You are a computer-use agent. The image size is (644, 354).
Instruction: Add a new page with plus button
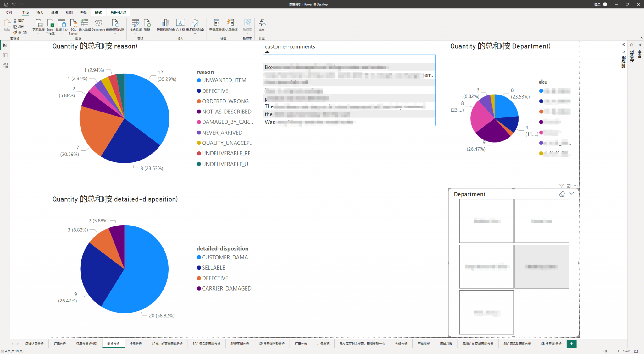[x=571, y=344]
